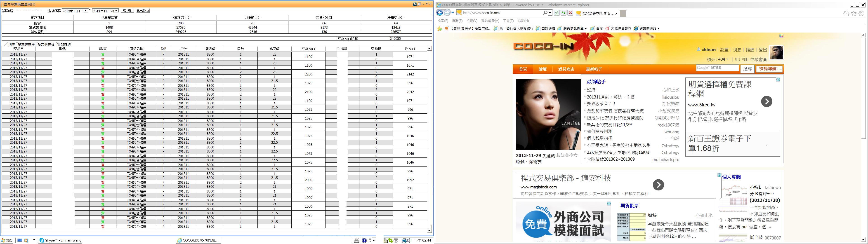Screen dimensions: 868x244
Task: Open the 檢視(V) menu
Action: pos(472,21)
